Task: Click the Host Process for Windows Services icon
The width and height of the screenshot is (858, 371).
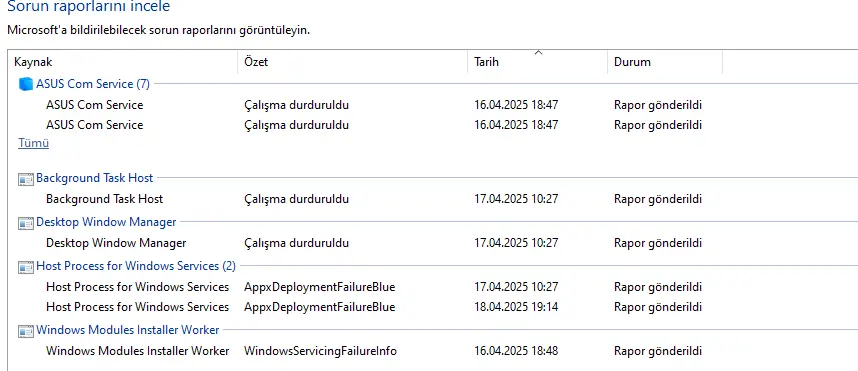Action: pyautogui.click(x=26, y=266)
